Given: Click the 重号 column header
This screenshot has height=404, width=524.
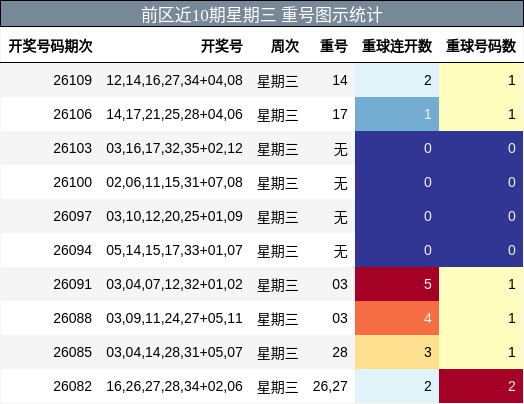Looking at the screenshot, I should click(x=334, y=46).
